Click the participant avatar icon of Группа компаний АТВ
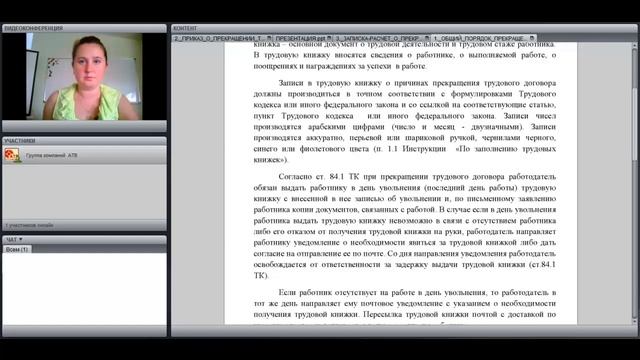Screen dimensions: 640x360 click(x=12, y=155)
